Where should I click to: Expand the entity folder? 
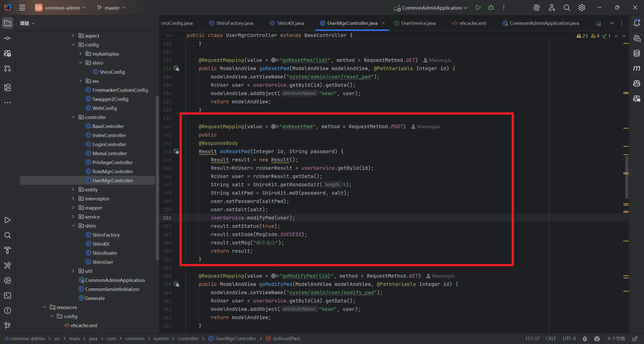point(73,190)
